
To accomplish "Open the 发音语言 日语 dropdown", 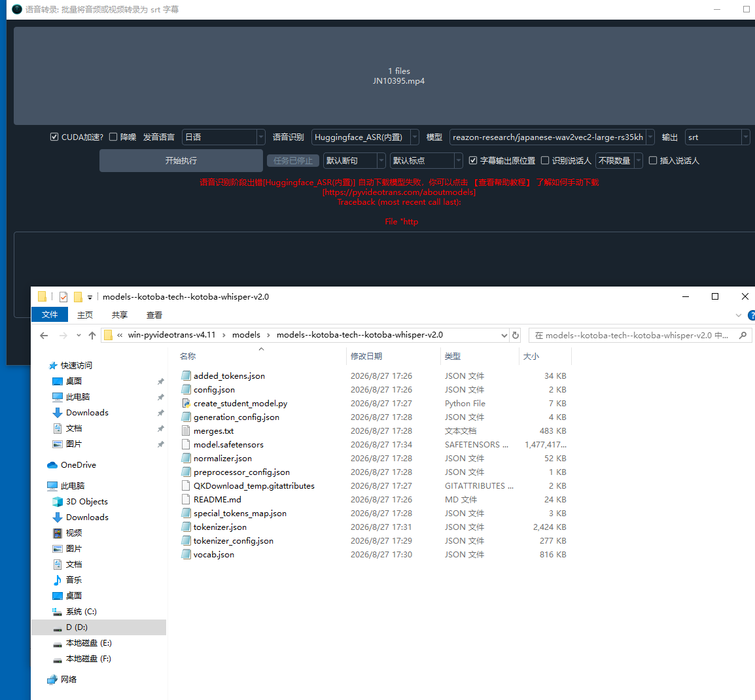I will point(223,137).
